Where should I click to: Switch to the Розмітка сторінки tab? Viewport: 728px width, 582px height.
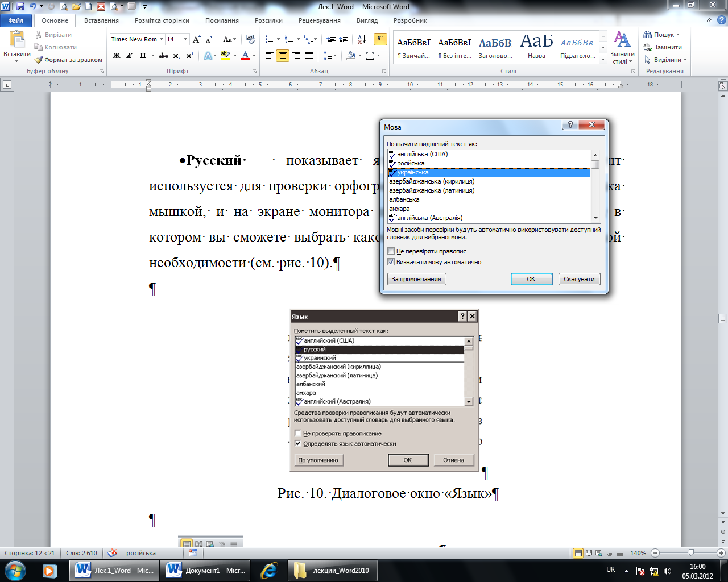(x=162, y=20)
